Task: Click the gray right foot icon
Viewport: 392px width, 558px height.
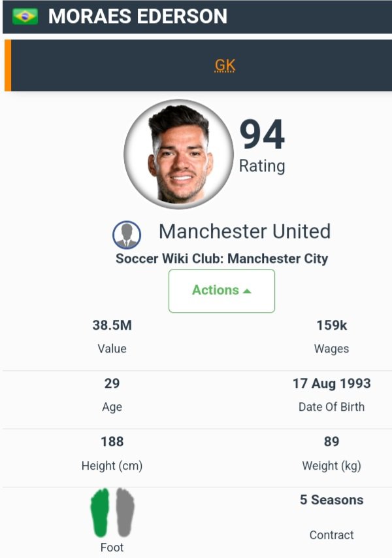Action: 124,512
